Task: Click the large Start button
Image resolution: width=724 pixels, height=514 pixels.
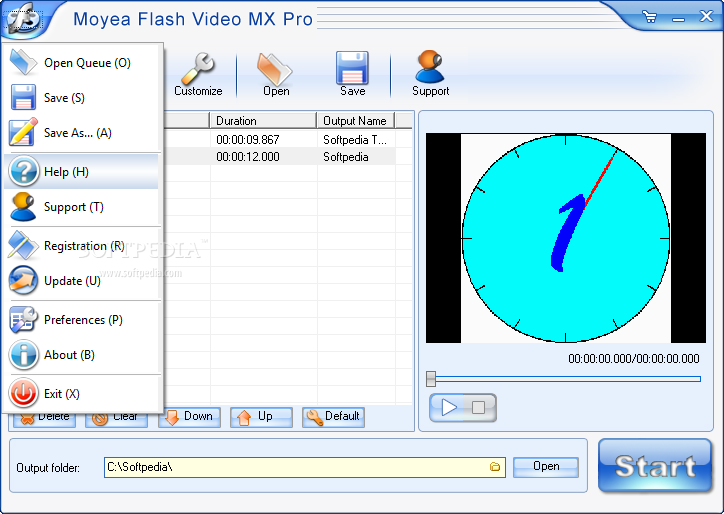Action: (x=655, y=465)
